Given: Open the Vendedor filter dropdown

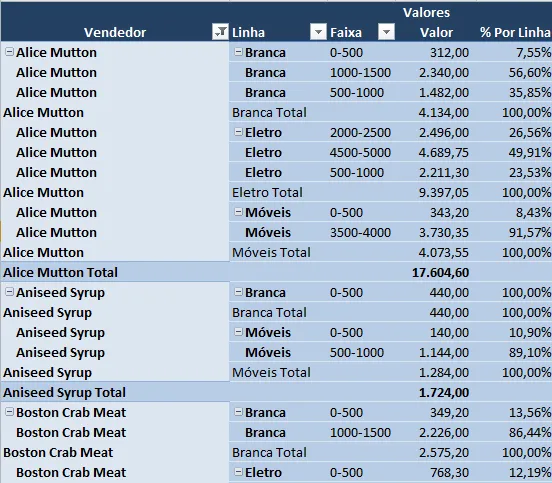Looking at the screenshot, I should tap(220, 32).
